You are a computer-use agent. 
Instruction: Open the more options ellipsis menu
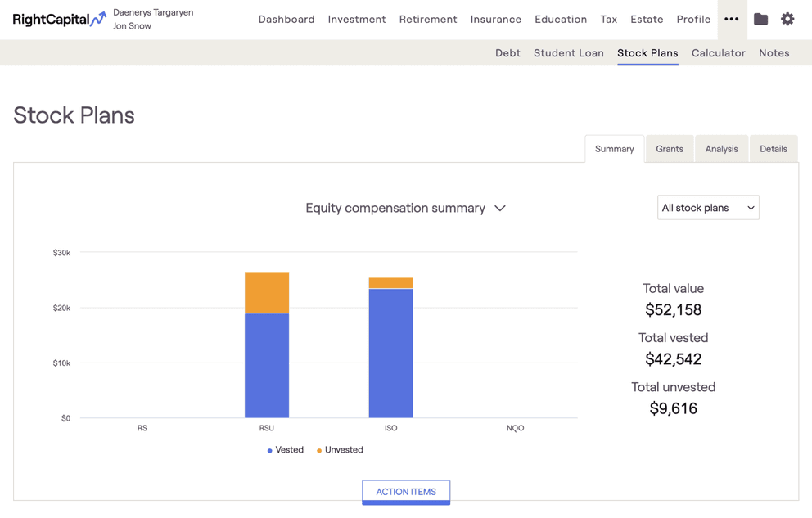point(732,19)
